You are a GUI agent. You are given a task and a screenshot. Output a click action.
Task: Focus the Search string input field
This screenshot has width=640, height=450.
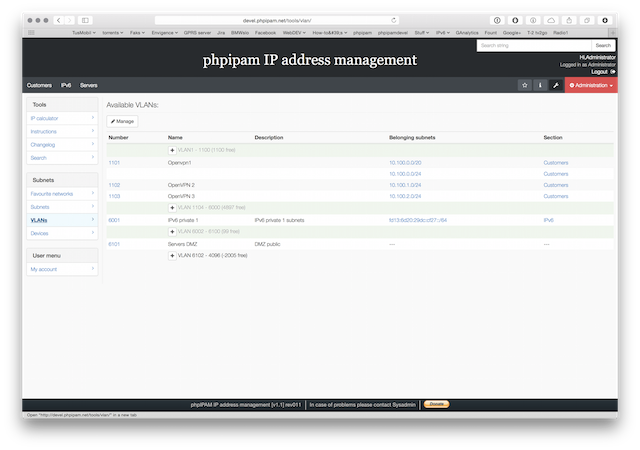coord(534,45)
